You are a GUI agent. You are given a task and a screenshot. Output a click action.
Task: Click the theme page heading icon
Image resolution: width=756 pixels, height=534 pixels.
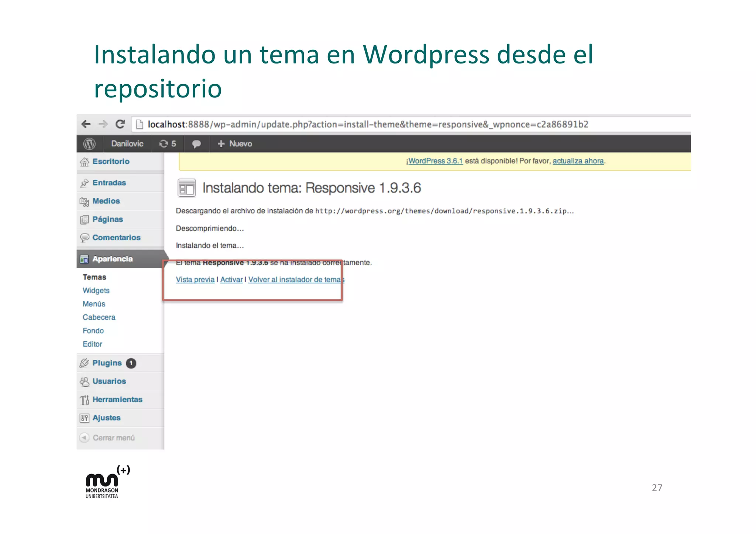(x=186, y=188)
